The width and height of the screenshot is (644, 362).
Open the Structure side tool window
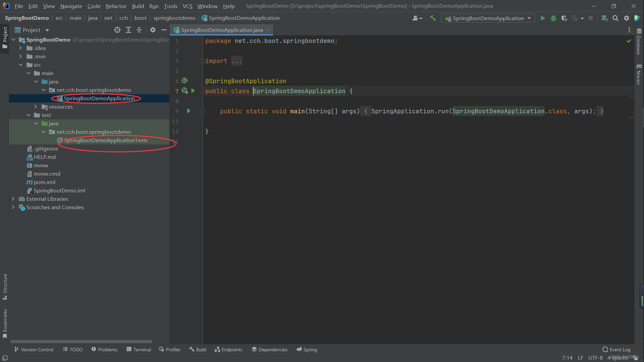point(5,287)
